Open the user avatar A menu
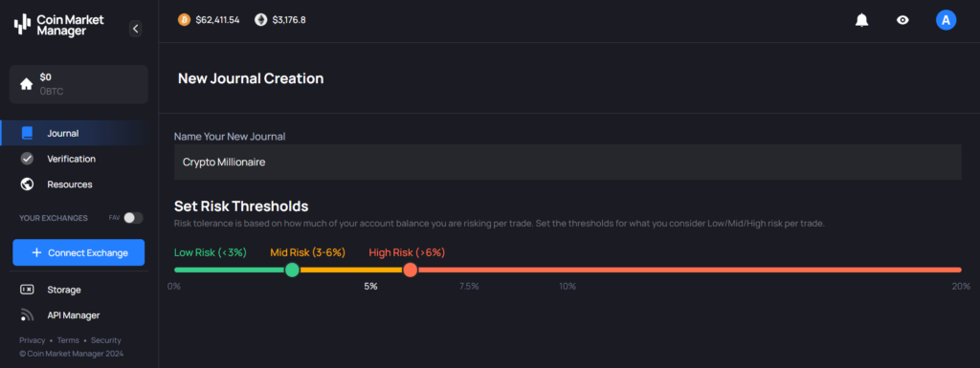The height and width of the screenshot is (368, 980). (946, 21)
